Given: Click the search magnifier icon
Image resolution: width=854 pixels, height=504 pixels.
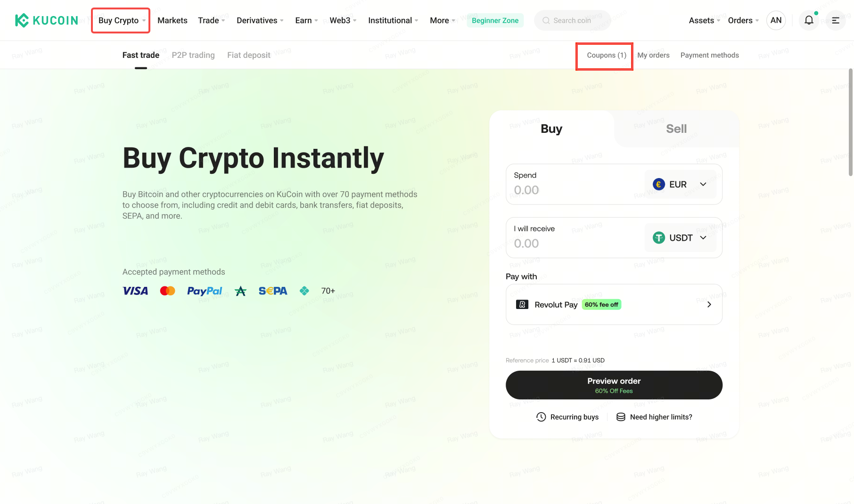Looking at the screenshot, I should pos(546,20).
